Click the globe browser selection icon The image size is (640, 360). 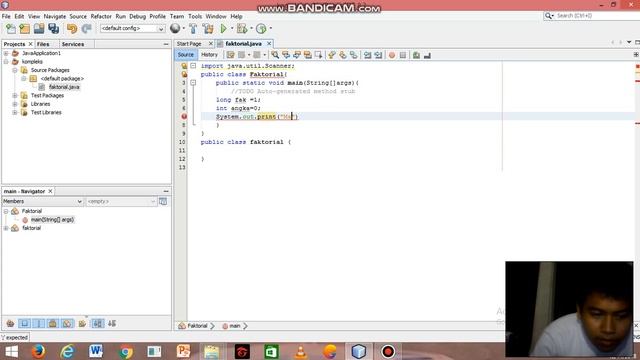coord(175,28)
